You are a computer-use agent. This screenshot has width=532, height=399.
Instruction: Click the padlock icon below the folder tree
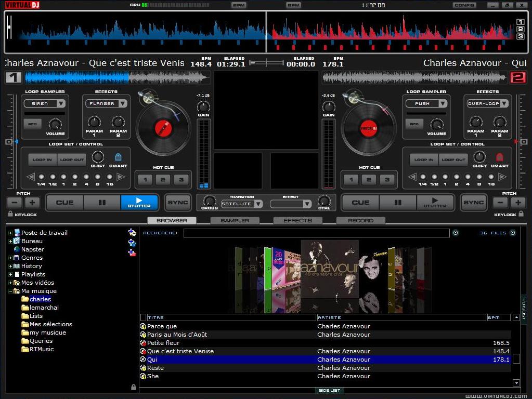pos(134,387)
